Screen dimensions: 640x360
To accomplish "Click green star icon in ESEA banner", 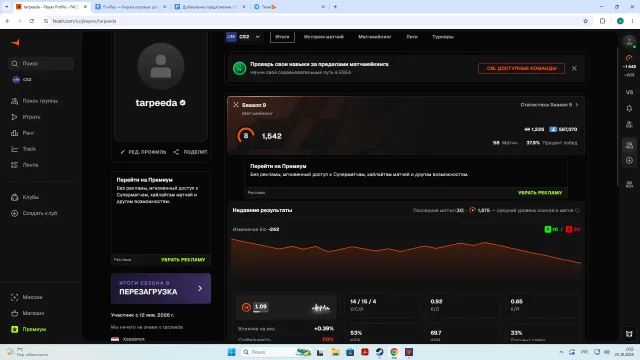I will [x=240, y=68].
